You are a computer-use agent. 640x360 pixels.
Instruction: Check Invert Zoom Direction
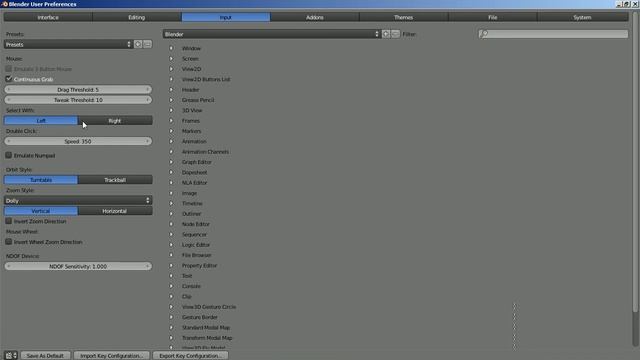pos(9,221)
